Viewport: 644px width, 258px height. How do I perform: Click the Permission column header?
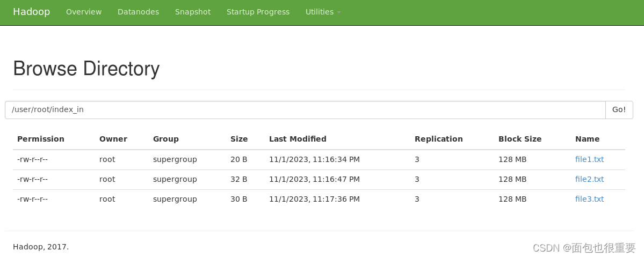pos(41,139)
